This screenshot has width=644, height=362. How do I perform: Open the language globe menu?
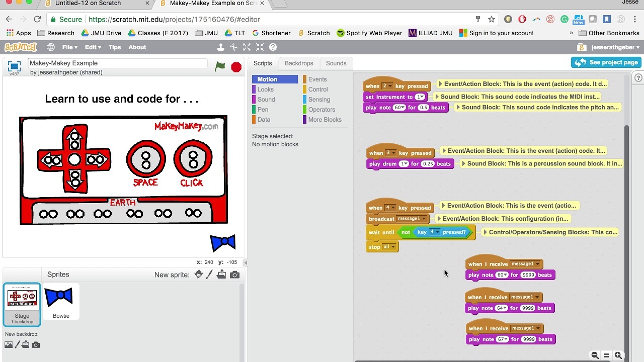pyautogui.click(x=51, y=47)
